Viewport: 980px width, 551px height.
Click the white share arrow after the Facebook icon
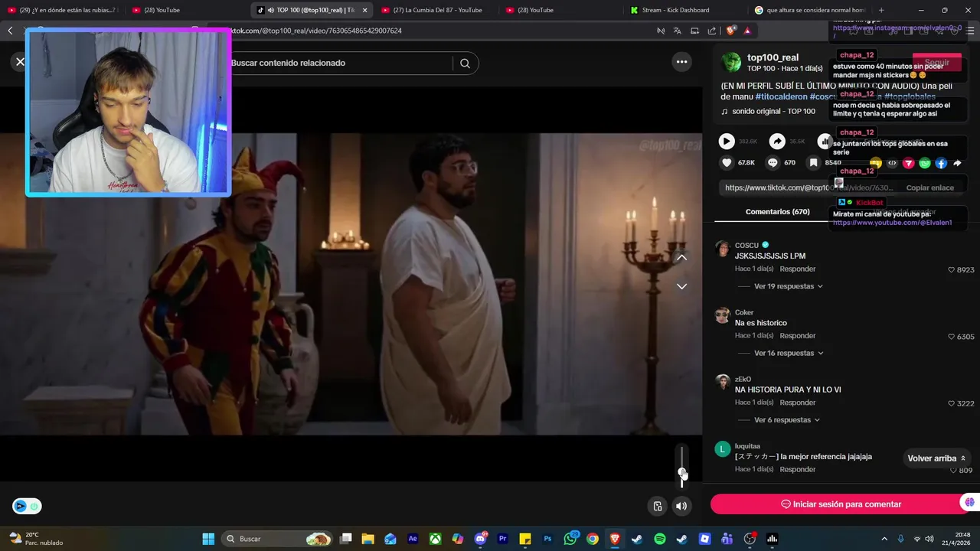click(x=957, y=163)
